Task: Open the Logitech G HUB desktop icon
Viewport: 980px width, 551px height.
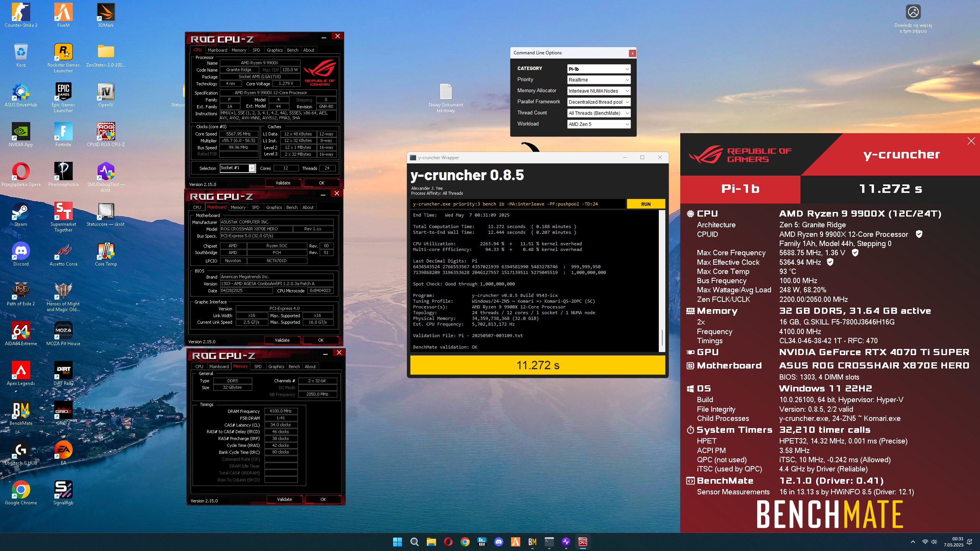Action: pyautogui.click(x=21, y=453)
